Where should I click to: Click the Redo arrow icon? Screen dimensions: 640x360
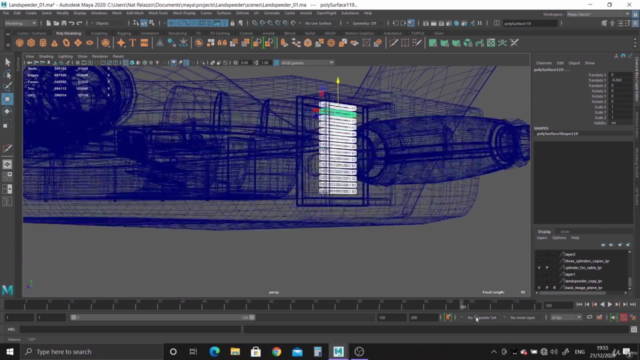[79, 23]
